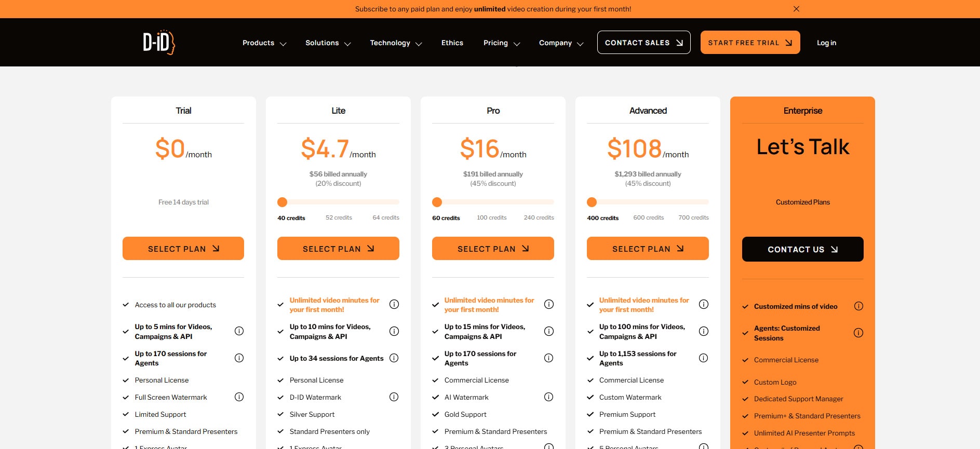Open info icon for Pro Unlimited video minutes
Viewport: 980px width, 449px height.
point(549,304)
